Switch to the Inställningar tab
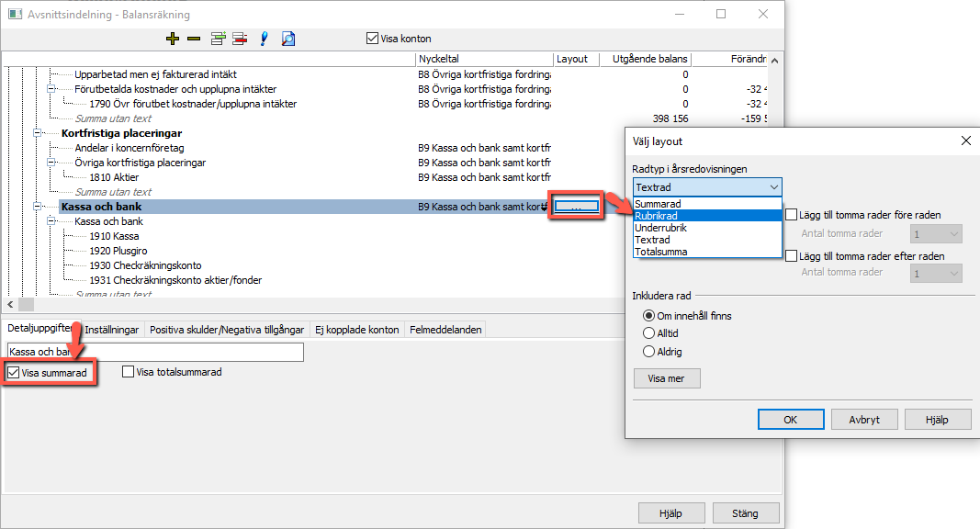 pyautogui.click(x=111, y=330)
